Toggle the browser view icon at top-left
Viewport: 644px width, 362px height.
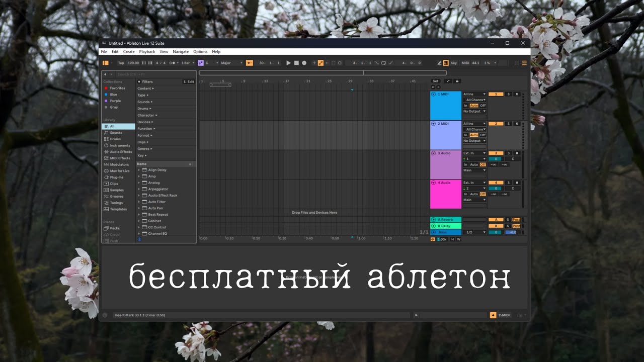pyautogui.click(x=106, y=63)
